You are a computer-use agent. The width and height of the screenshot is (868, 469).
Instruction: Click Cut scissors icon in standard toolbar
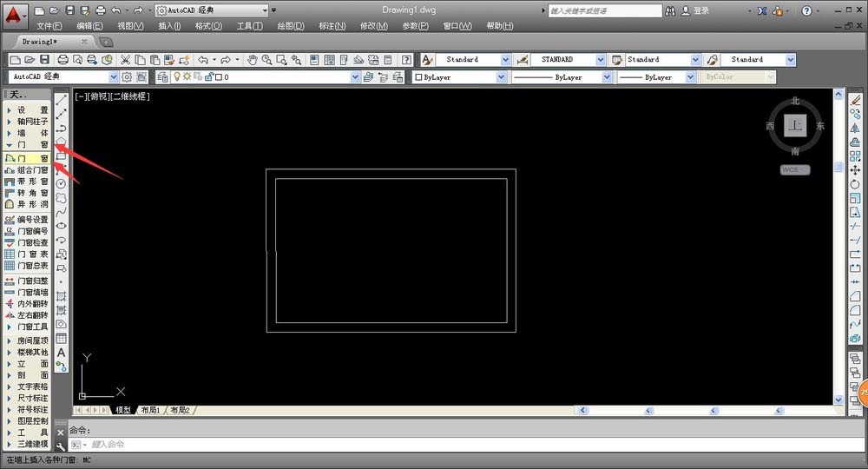pos(126,60)
